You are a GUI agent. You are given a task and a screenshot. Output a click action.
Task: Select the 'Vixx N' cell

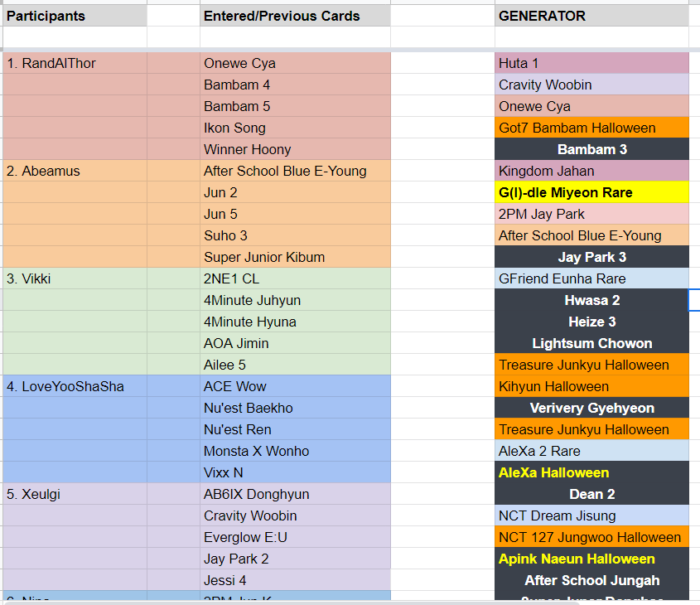coord(295,472)
